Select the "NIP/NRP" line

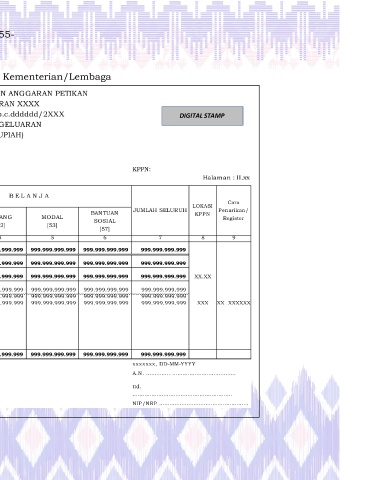pyautogui.click(x=190, y=403)
